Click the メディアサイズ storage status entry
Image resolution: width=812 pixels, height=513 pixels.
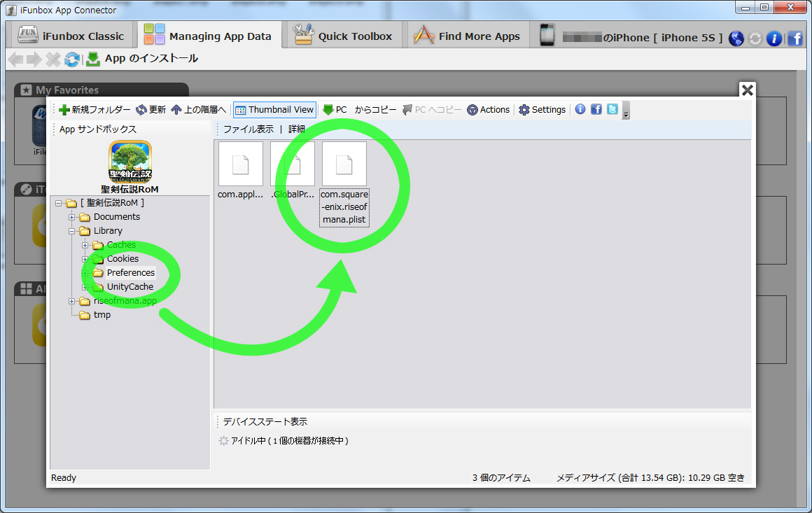tap(650, 478)
